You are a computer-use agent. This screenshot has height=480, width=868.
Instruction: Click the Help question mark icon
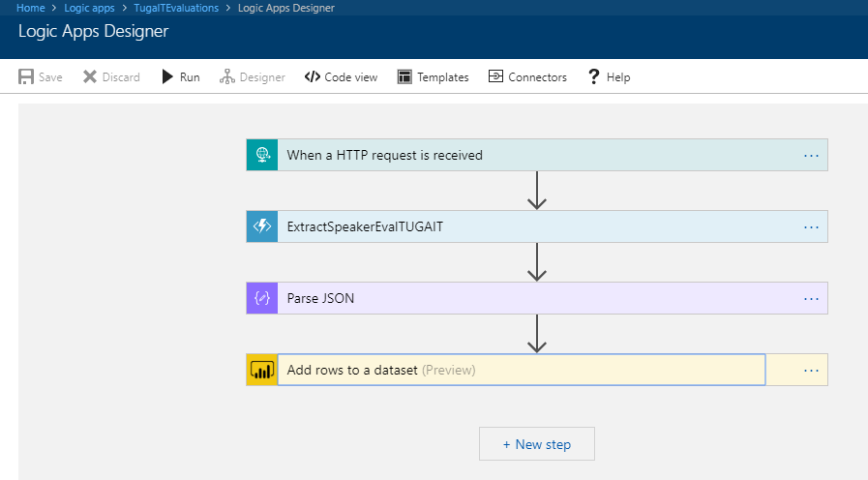point(593,76)
